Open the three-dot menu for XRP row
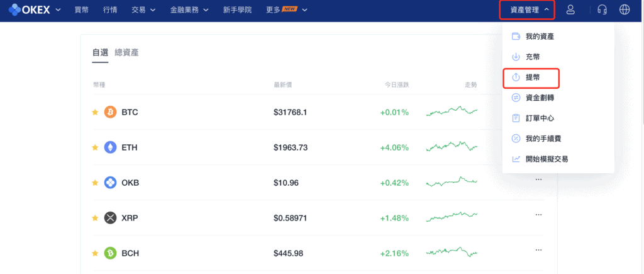The width and height of the screenshot is (644, 274). [x=538, y=214]
